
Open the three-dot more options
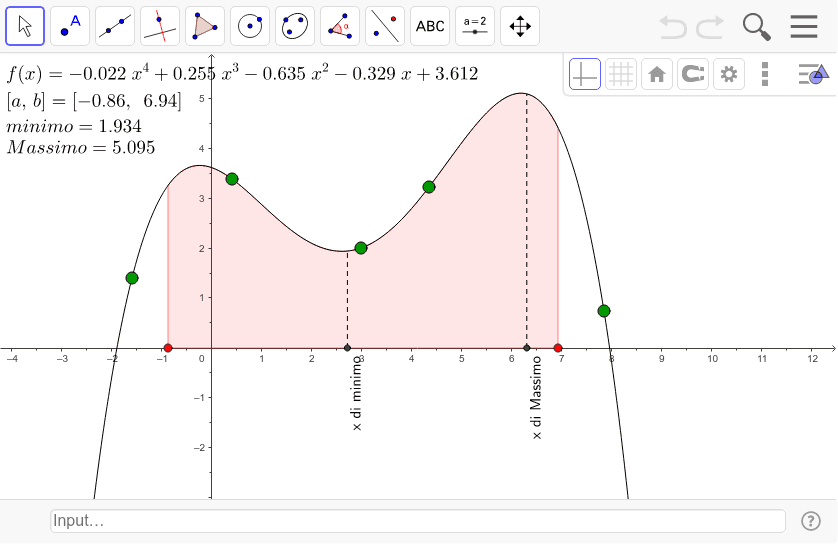(765, 74)
